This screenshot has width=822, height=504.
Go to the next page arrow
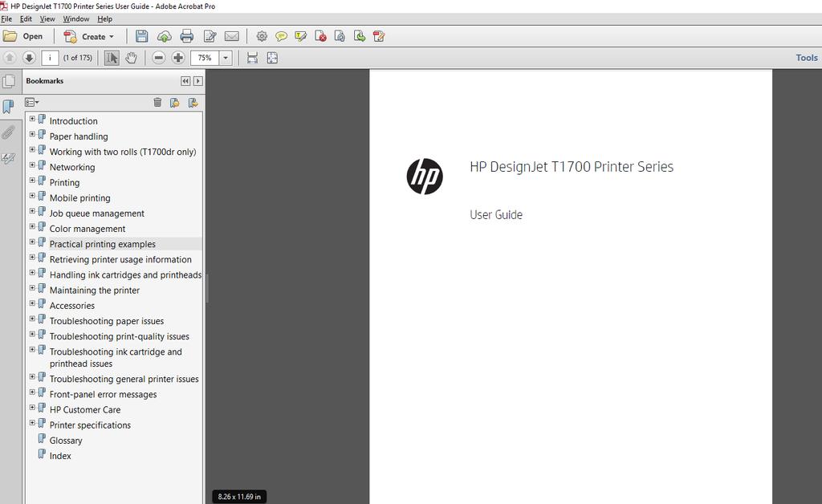point(29,58)
